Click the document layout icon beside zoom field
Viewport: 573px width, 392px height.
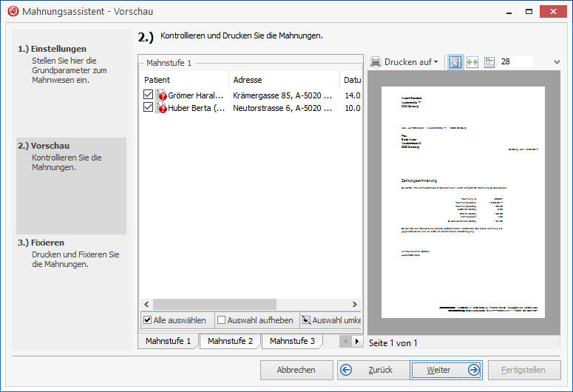[489, 62]
